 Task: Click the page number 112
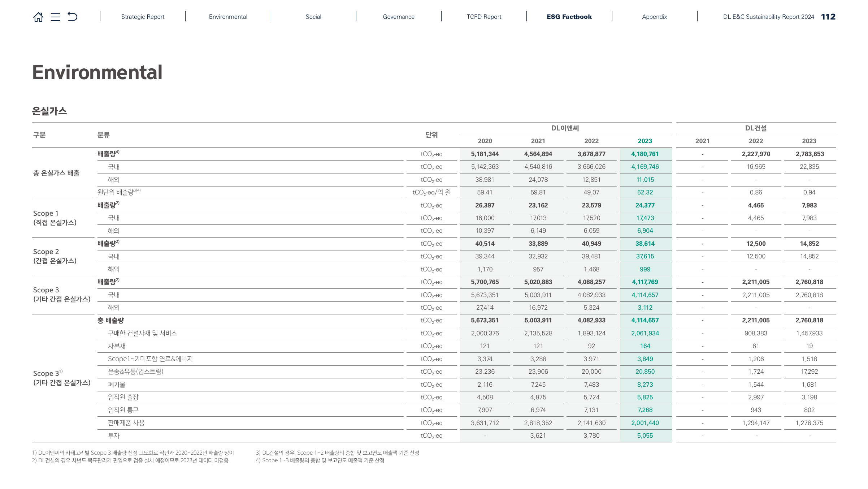pos(828,17)
